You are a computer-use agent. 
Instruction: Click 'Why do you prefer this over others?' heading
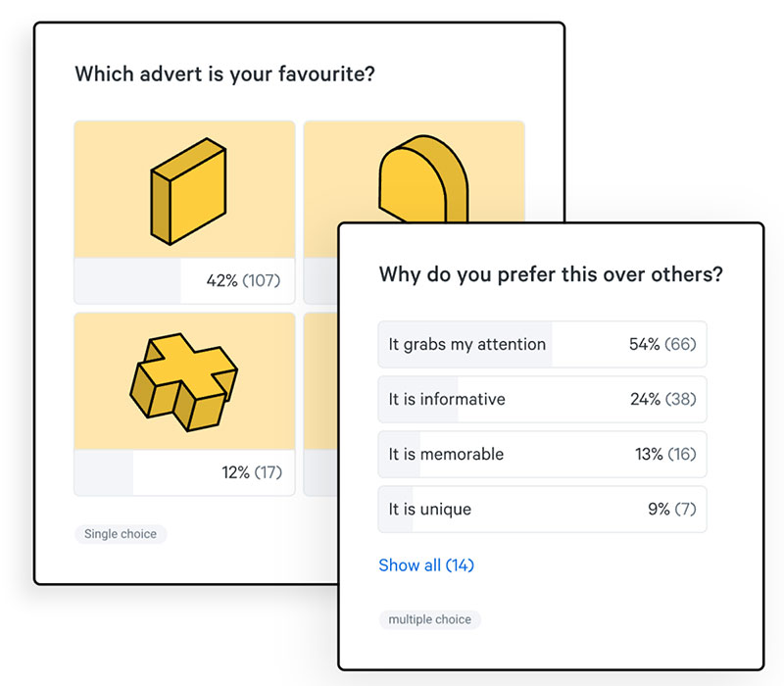(x=551, y=274)
